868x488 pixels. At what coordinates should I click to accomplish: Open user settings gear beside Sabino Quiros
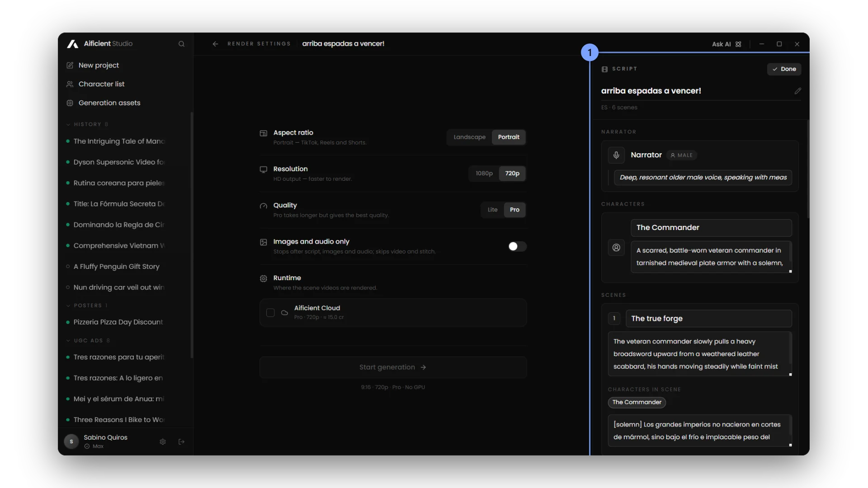(x=163, y=441)
